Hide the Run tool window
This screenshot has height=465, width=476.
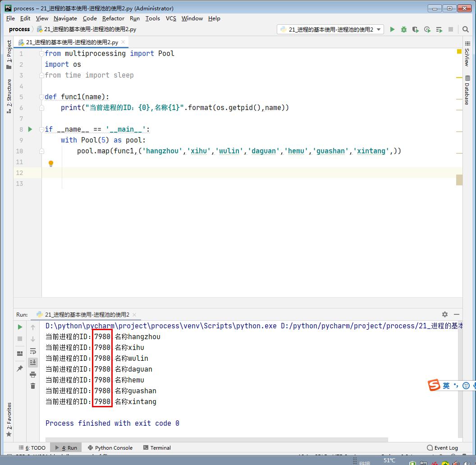click(457, 314)
